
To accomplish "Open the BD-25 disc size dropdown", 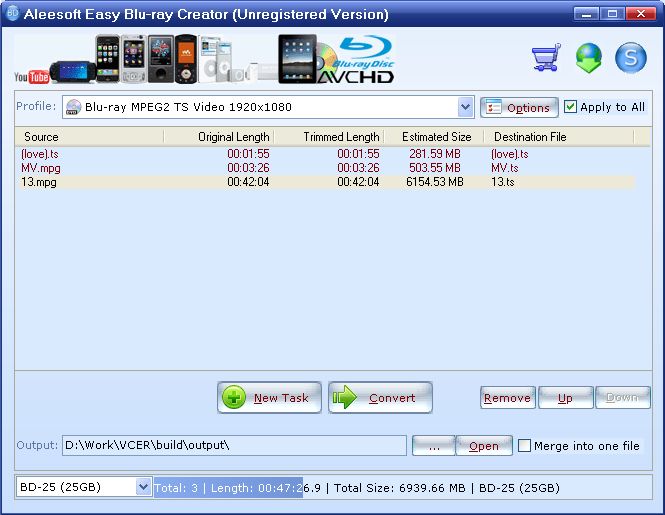I will (x=142, y=487).
